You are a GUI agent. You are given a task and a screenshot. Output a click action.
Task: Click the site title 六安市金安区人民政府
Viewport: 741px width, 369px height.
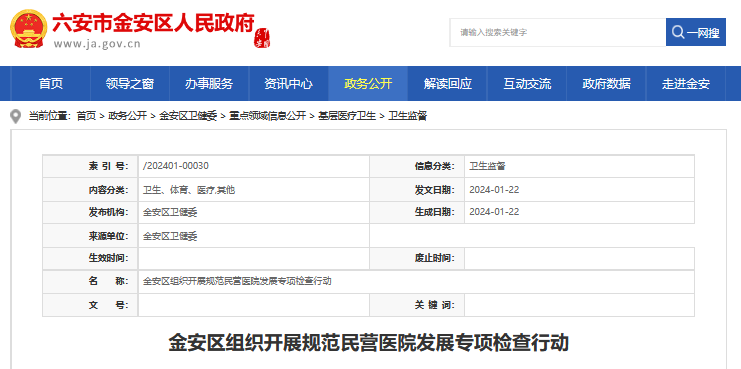point(154,23)
